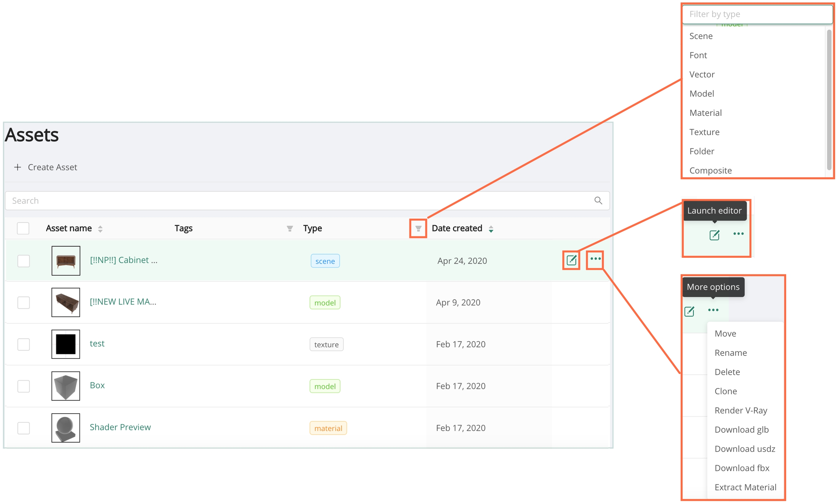
Task: Click the search magnifier icon
Action: tap(598, 200)
